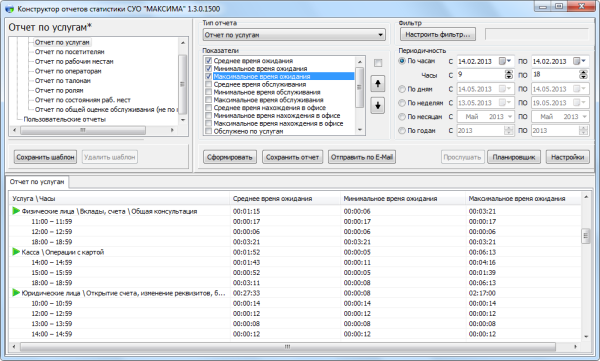This screenshot has height=361, width=600.
Task: Select 'По дням' periodicity radio button
Action: click(402, 89)
